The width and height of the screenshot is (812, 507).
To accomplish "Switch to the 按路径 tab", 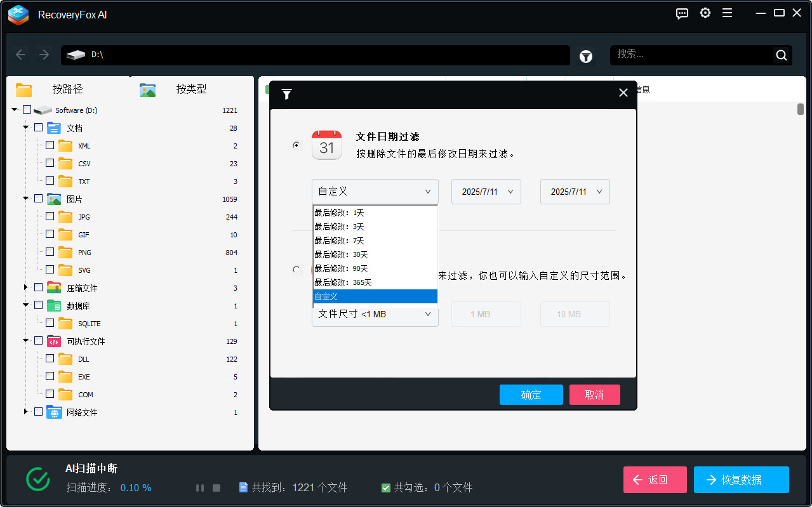I will [68, 89].
